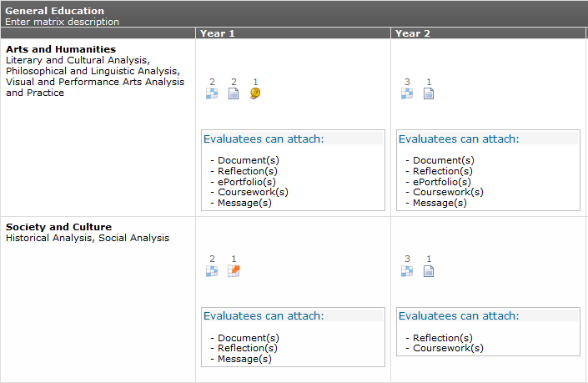The width and height of the screenshot is (588, 383).
Task: Click 'Coursework(s)' in Arts and Humanities Year 2
Action: click(448, 192)
